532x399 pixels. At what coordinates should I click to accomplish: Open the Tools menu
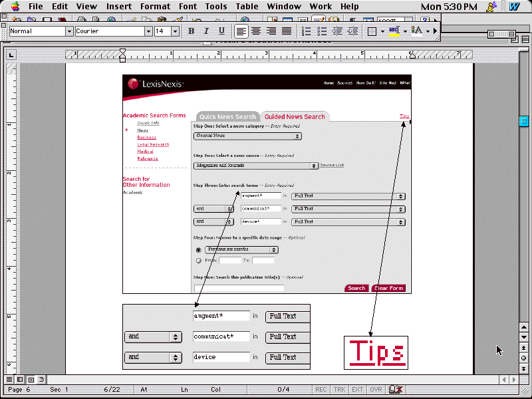215,7
